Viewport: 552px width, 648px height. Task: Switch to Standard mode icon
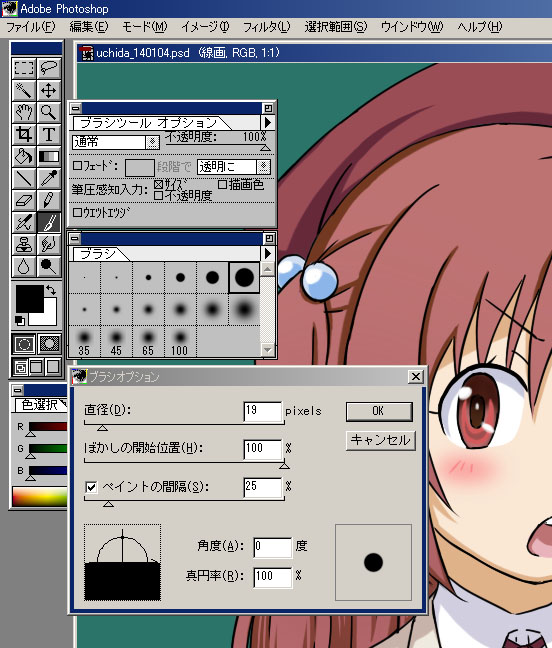pos(24,344)
